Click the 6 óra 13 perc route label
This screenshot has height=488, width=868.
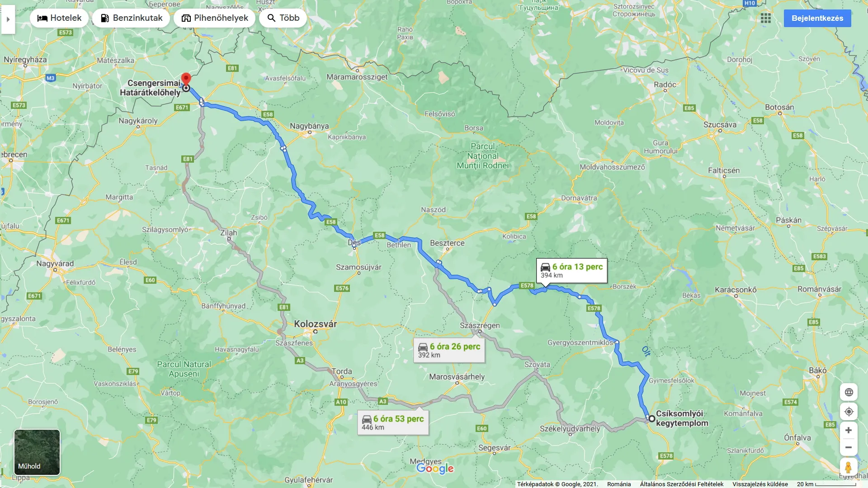(x=571, y=271)
